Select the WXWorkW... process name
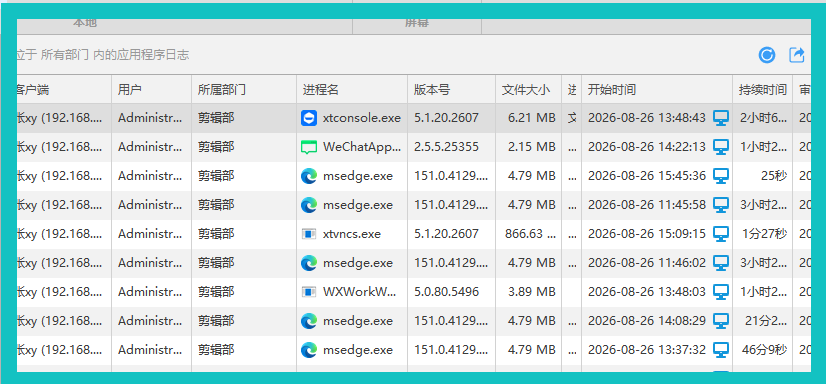 coord(359,292)
